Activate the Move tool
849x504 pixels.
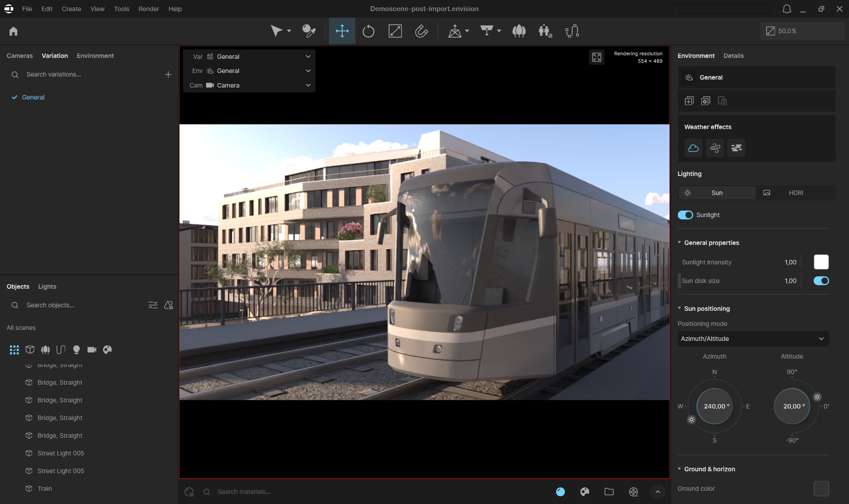[342, 31]
